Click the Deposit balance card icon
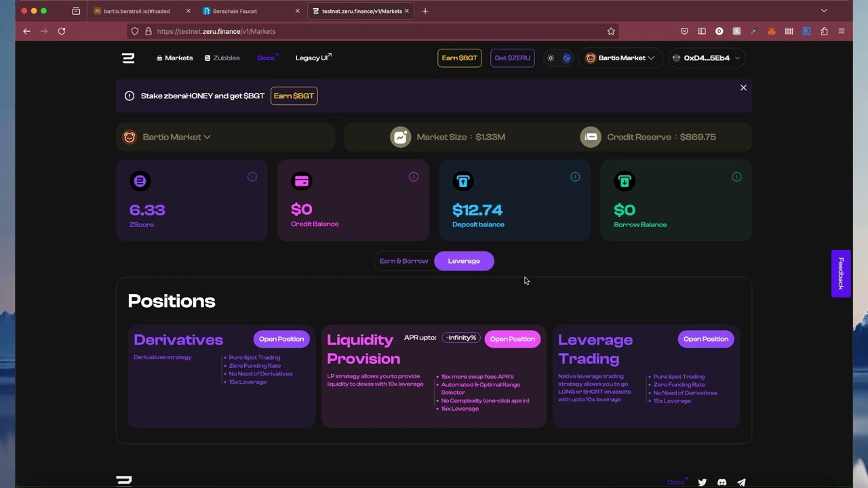The height and width of the screenshot is (488, 868). [x=462, y=181]
